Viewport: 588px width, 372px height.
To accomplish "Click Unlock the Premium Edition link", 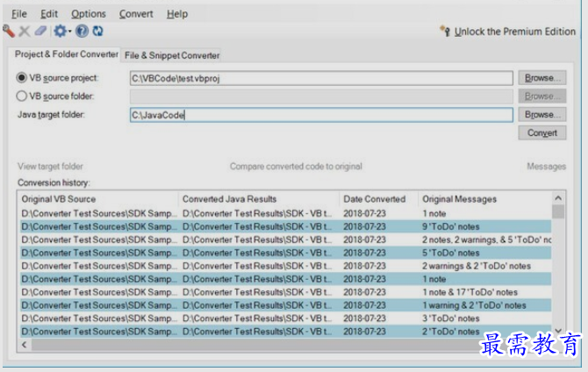I will [x=515, y=32].
